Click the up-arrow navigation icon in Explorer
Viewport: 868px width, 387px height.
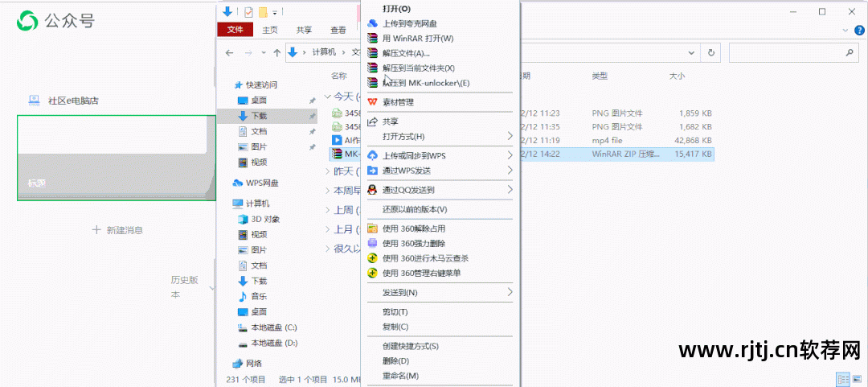point(276,52)
